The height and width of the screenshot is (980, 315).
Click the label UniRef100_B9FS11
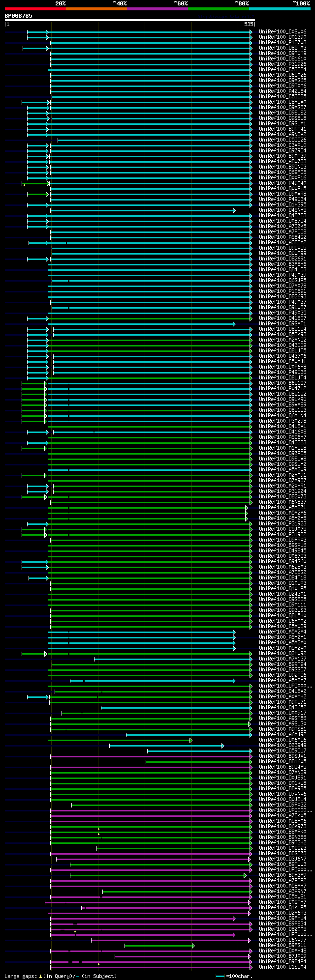283,946
